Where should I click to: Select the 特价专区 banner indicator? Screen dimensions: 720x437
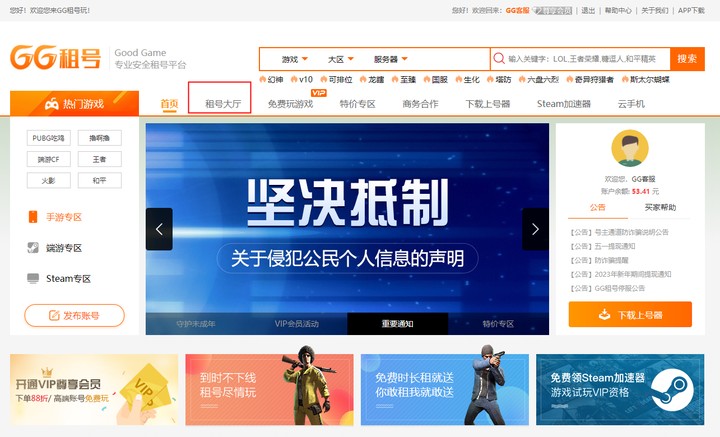tap(498, 324)
